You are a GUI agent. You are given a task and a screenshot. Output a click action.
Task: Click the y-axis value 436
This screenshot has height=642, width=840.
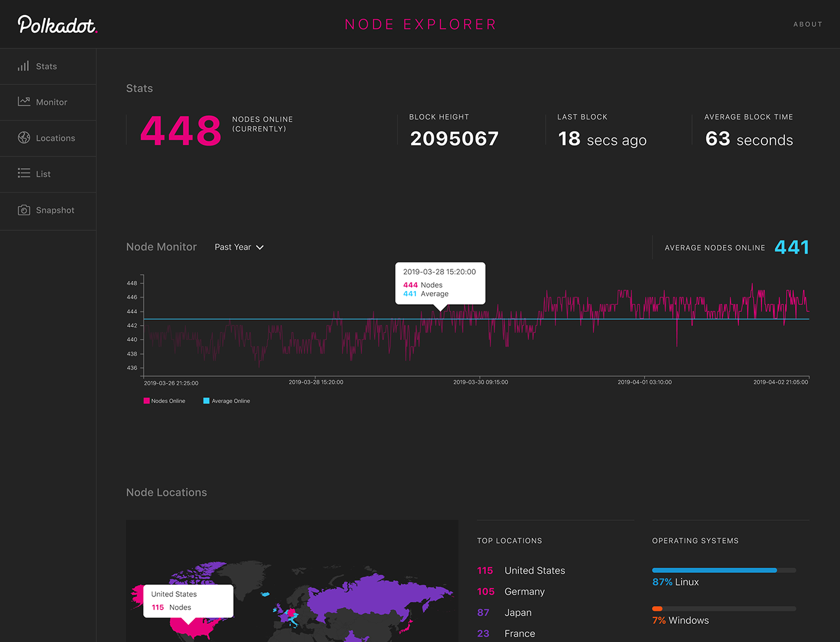coord(132,368)
